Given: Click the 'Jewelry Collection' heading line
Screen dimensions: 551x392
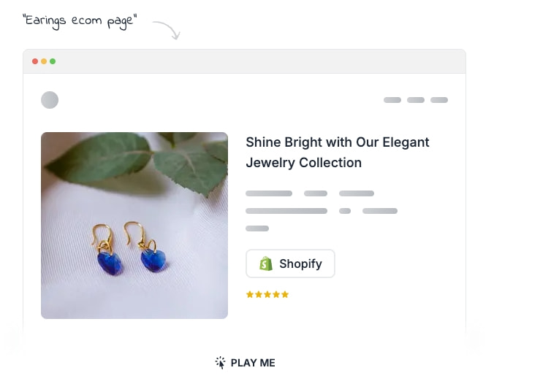Looking at the screenshot, I should (x=303, y=163).
